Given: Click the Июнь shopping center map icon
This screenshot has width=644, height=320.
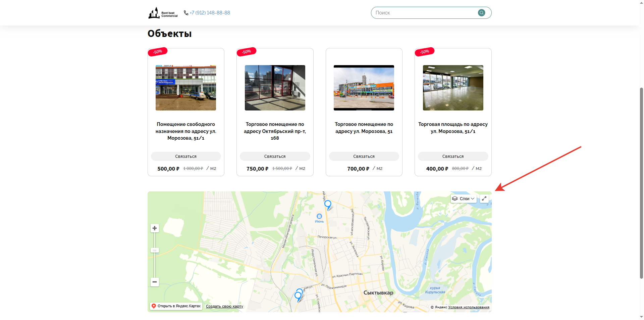Looking at the screenshot, I should (x=319, y=217).
